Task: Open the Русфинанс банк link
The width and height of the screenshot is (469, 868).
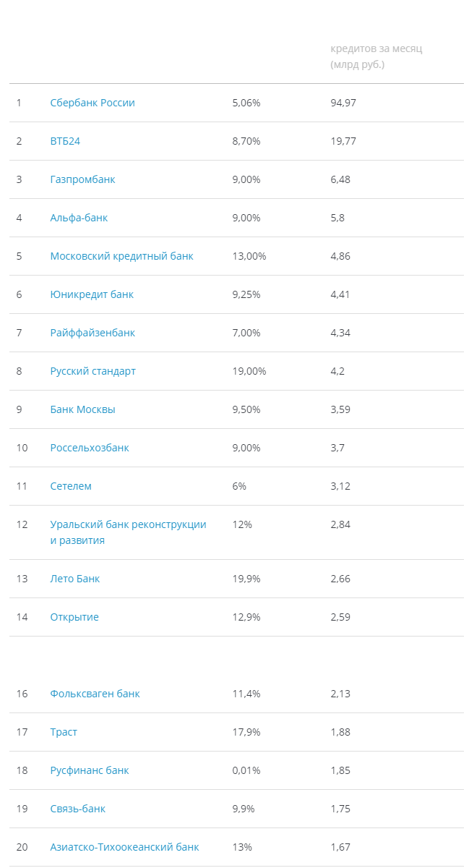Action: tap(90, 770)
